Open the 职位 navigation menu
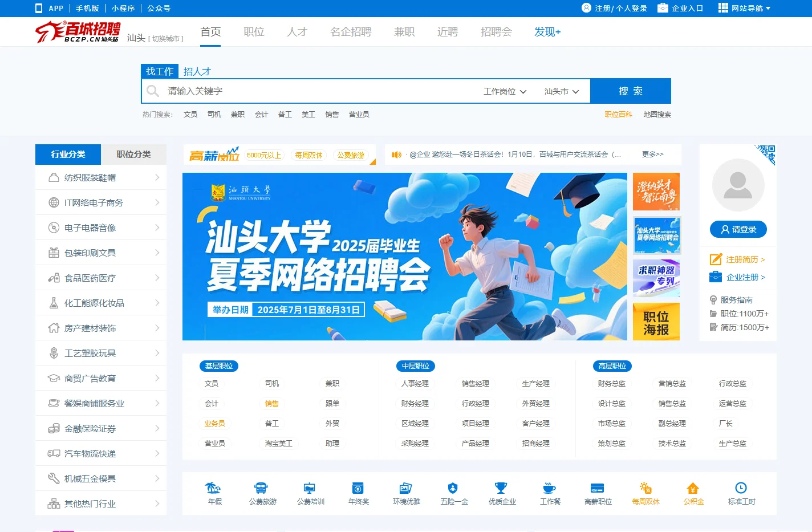This screenshot has width=812, height=532. pos(254,32)
